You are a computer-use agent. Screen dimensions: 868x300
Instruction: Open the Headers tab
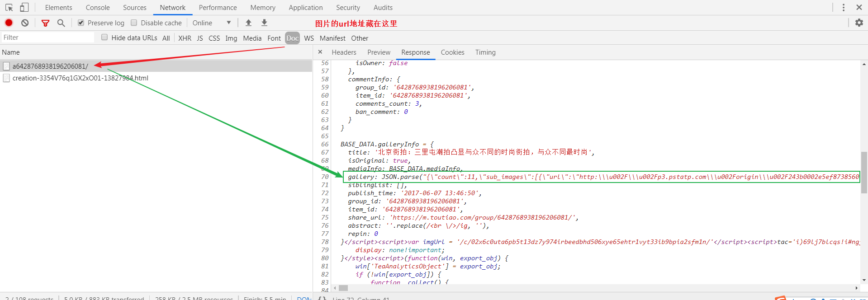[x=344, y=52]
